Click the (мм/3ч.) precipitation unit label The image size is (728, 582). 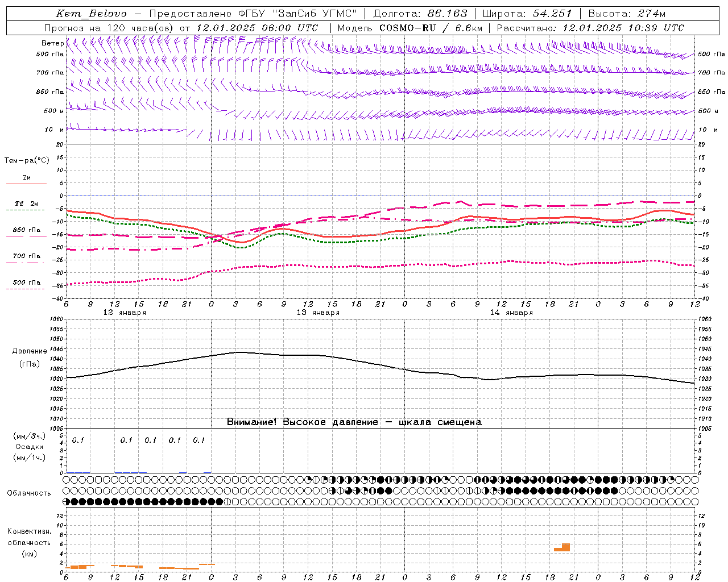click(x=30, y=436)
